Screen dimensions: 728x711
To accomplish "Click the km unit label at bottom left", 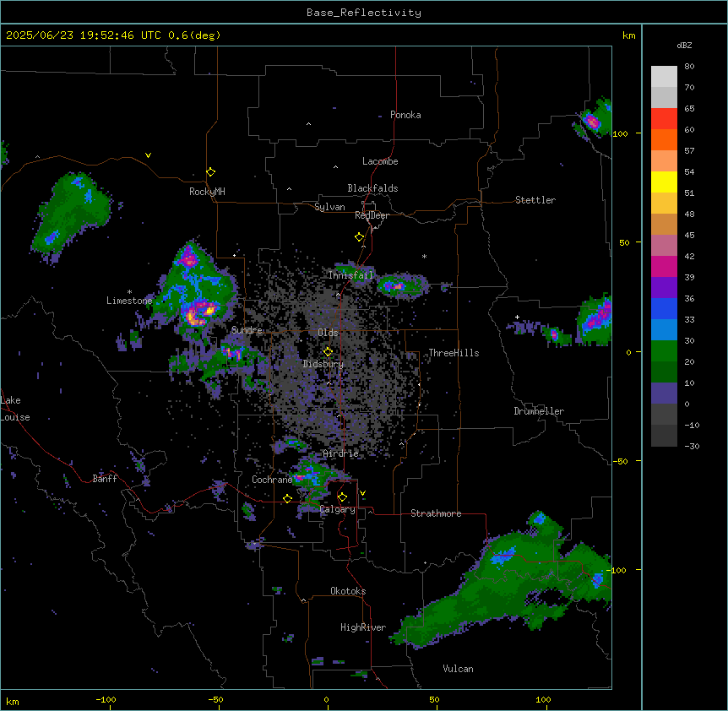I will click(13, 701).
